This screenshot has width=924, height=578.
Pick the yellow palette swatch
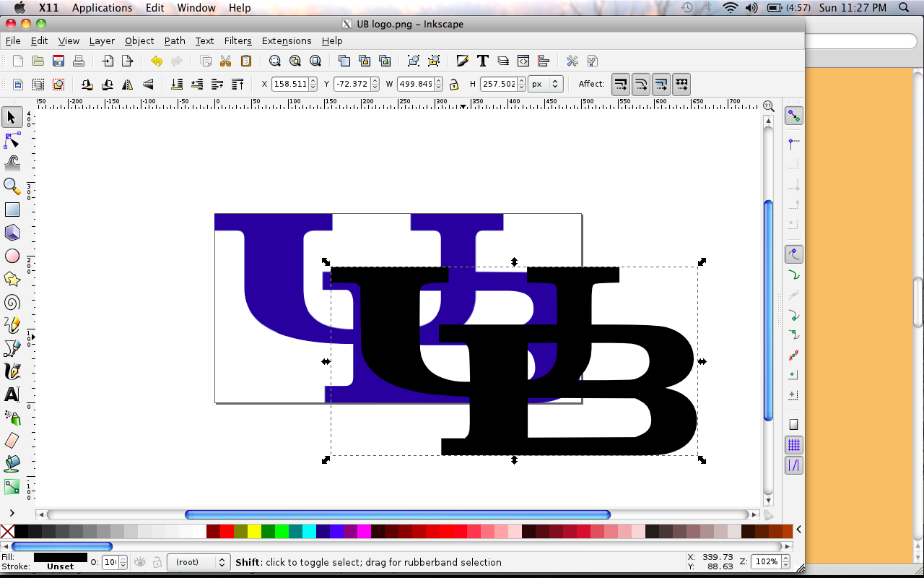pos(254,532)
